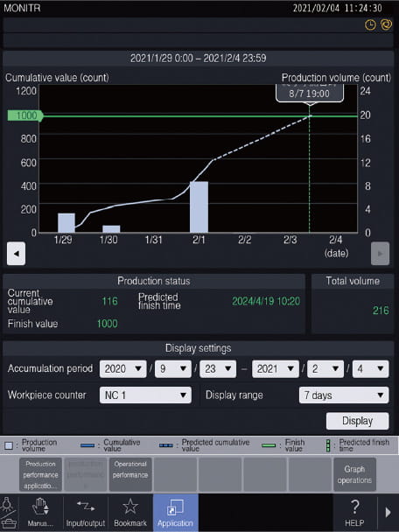The image size is (399, 532).
Task: Click the green 1000 finish value marker
Action: click(25, 115)
